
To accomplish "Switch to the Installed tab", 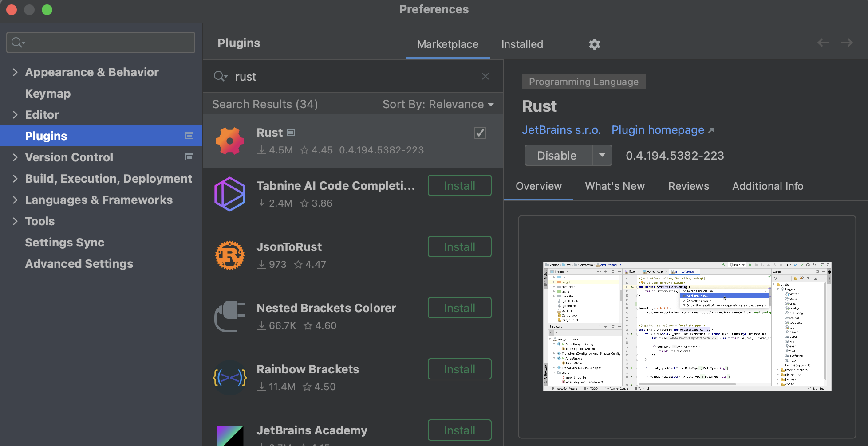I will coord(522,44).
